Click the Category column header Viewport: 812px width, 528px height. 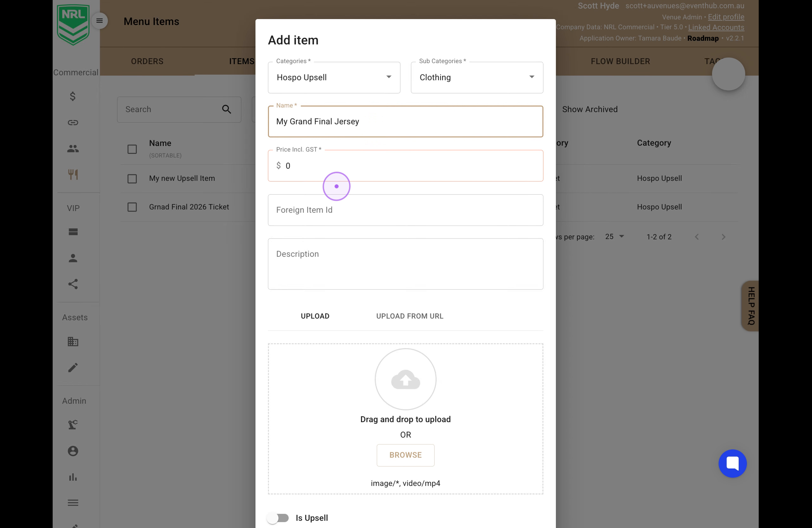654,143
